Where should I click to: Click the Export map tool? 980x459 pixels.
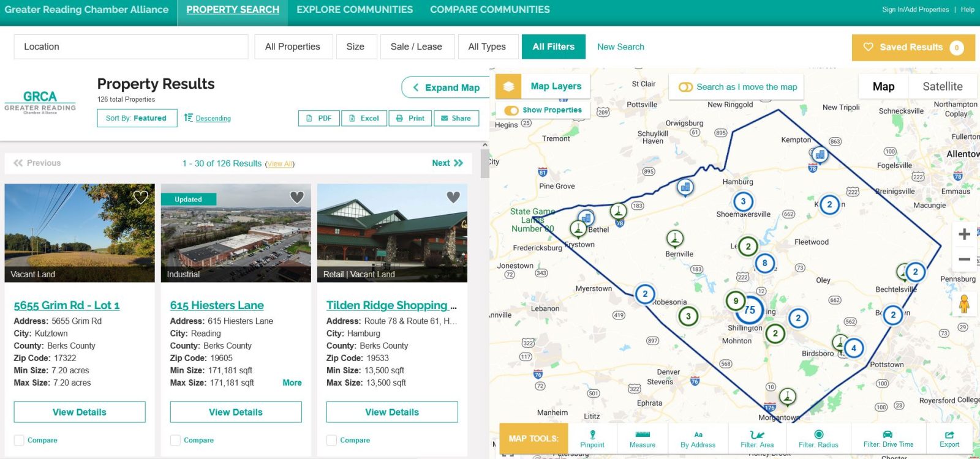pos(949,438)
